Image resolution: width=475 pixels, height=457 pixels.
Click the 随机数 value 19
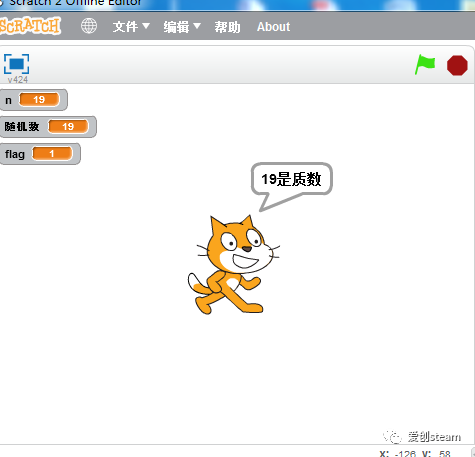pos(68,126)
